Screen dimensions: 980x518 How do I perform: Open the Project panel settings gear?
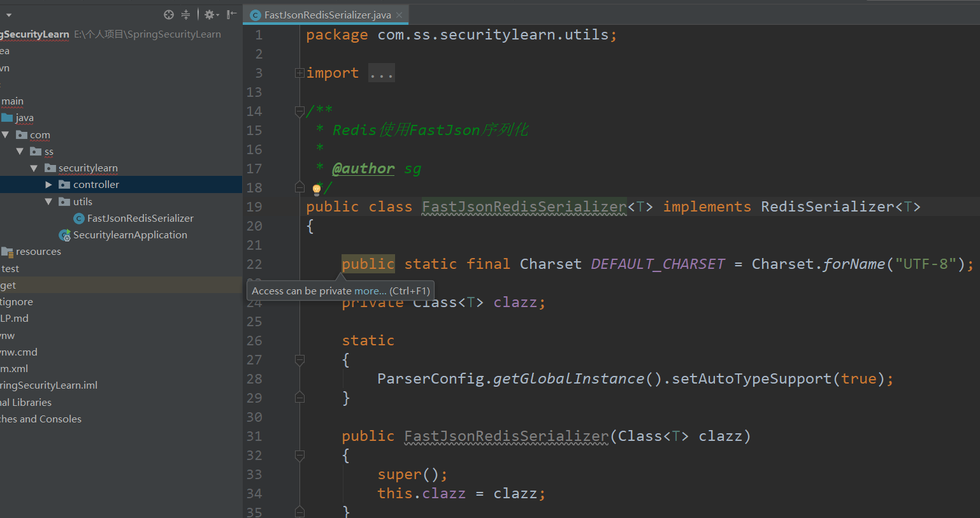(x=211, y=15)
